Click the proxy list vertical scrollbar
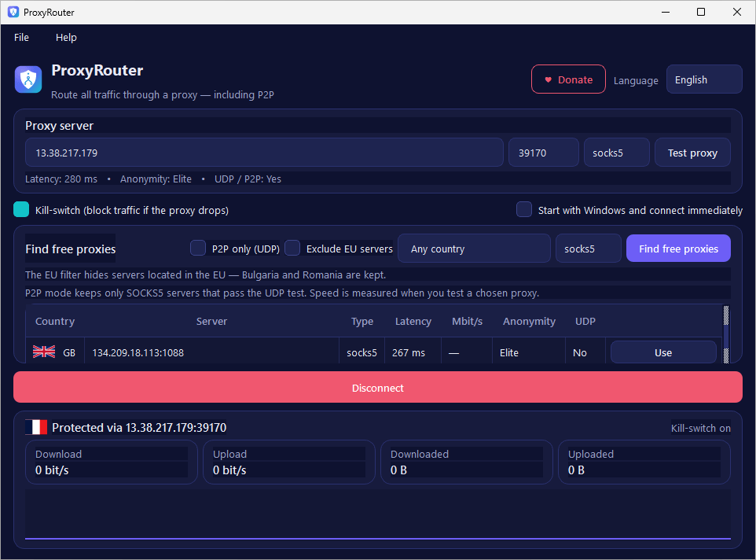 (x=726, y=333)
